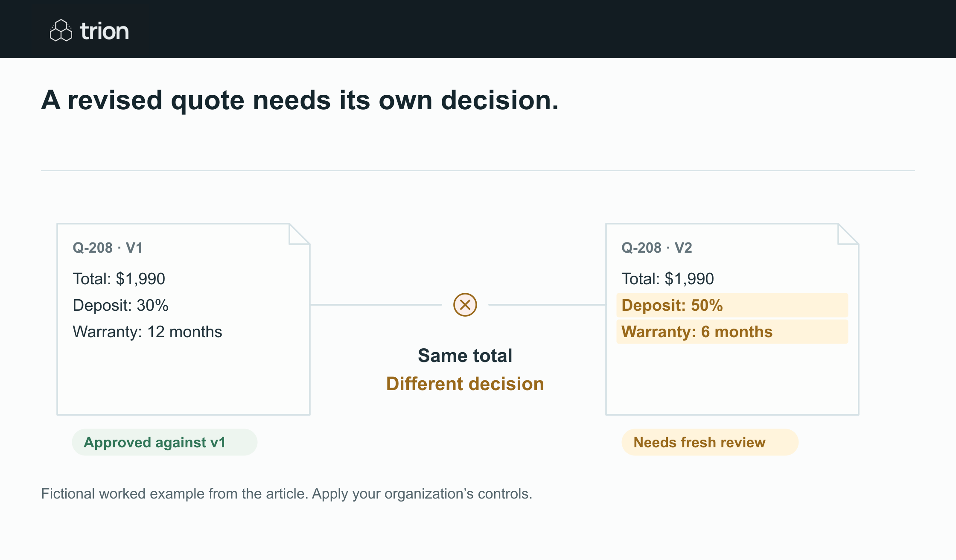The width and height of the screenshot is (956, 560).
Task: Click 'Deposit: 30%' in the V1 quote
Action: coord(121,305)
